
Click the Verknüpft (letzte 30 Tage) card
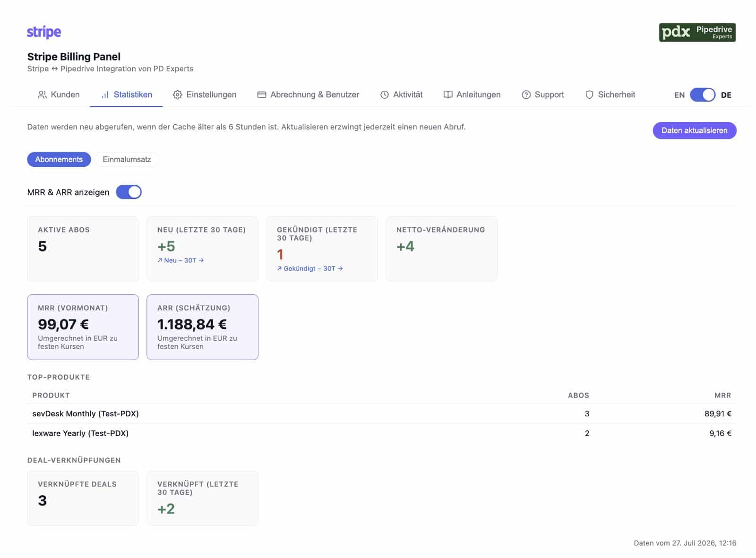(x=203, y=498)
